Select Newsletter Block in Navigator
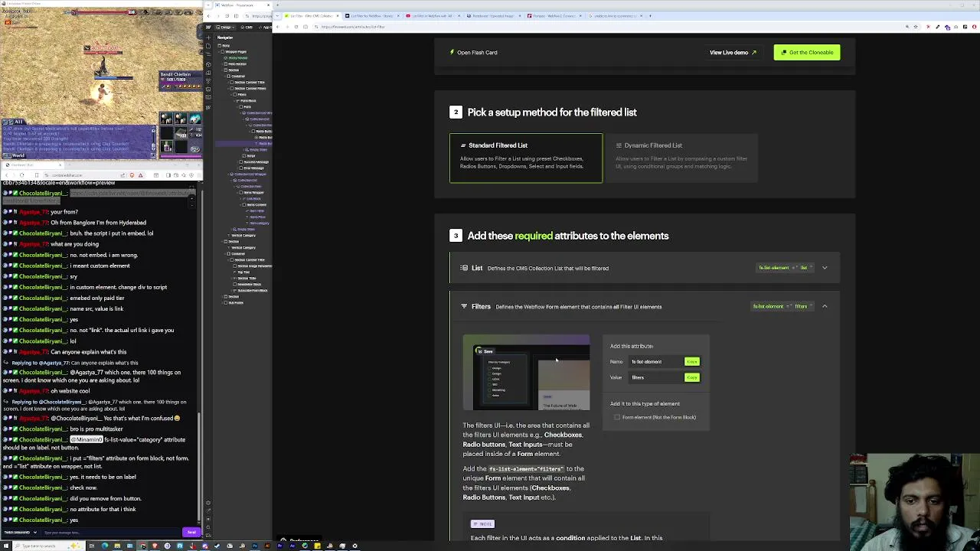 coord(250,284)
